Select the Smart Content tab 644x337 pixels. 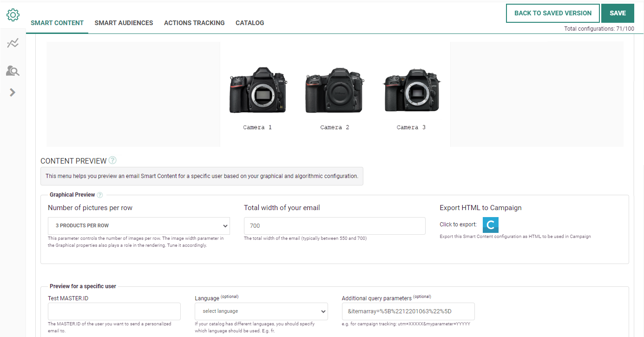[x=57, y=23]
